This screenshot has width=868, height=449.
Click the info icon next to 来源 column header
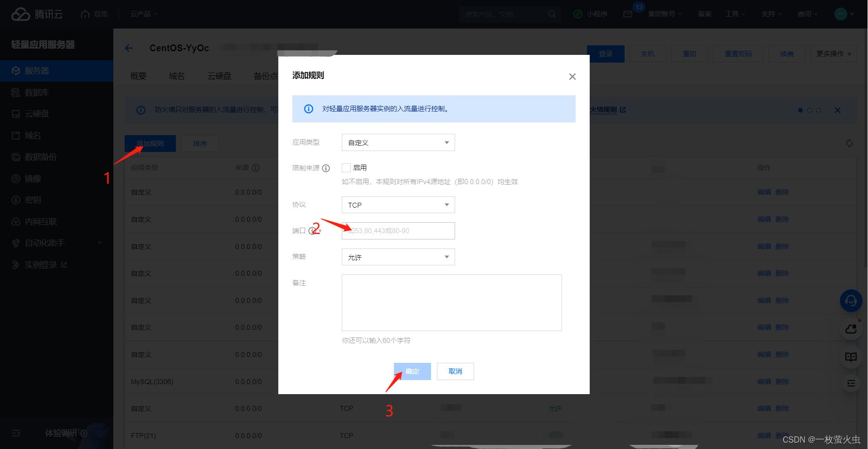tap(256, 168)
